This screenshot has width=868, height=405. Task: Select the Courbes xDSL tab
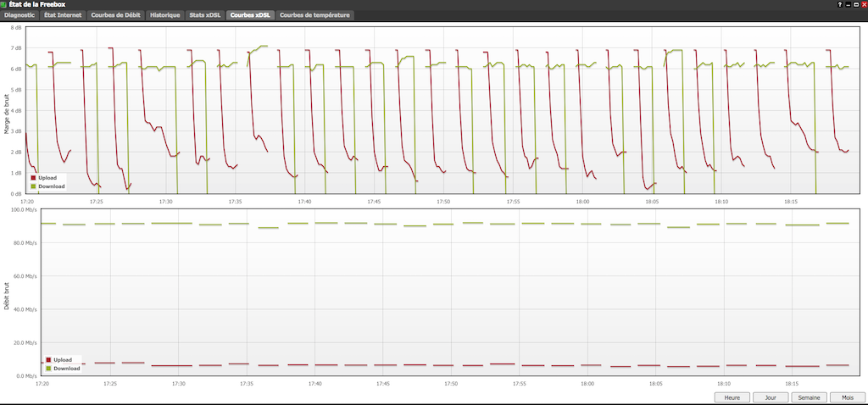tap(251, 15)
